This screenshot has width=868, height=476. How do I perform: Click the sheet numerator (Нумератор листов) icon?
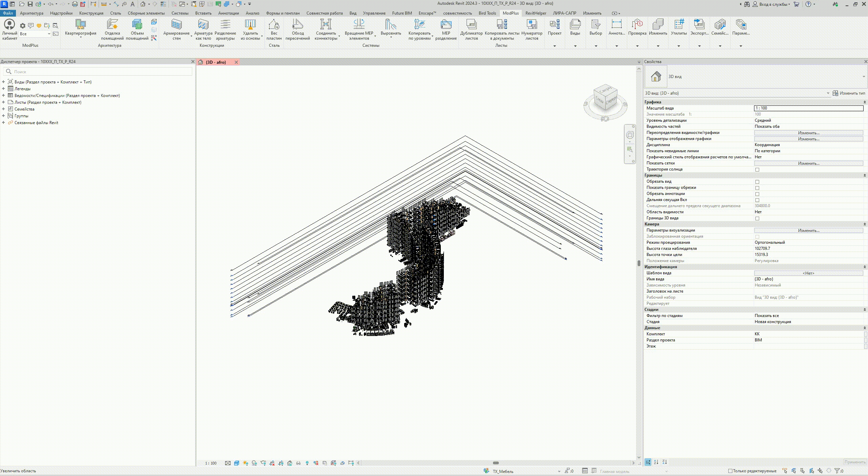532,24
